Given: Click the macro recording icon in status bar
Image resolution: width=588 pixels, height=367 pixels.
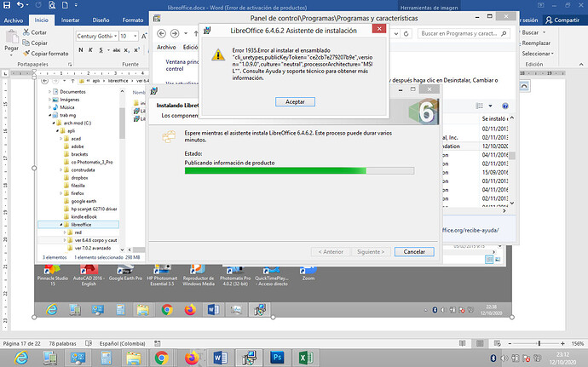Looking at the screenshot, I should [158, 343].
